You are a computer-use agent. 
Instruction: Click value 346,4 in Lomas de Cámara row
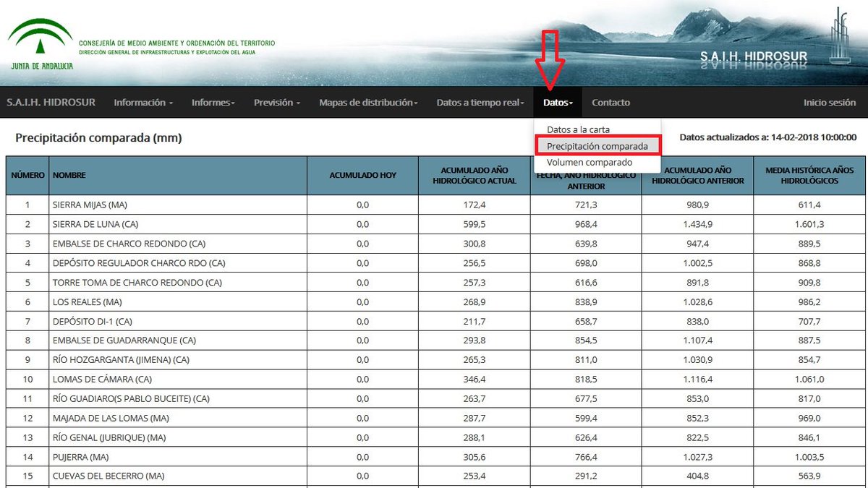pyautogui.click(x=475, y=380)
